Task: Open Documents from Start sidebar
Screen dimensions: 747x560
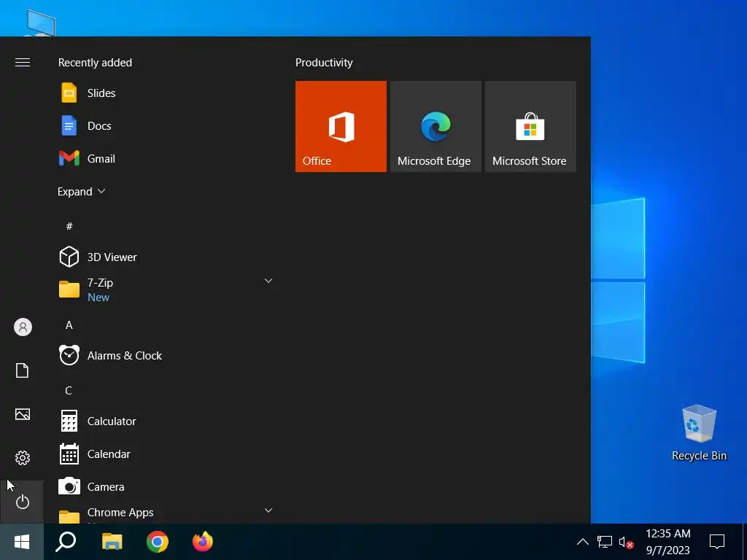Action: [23, 370]
